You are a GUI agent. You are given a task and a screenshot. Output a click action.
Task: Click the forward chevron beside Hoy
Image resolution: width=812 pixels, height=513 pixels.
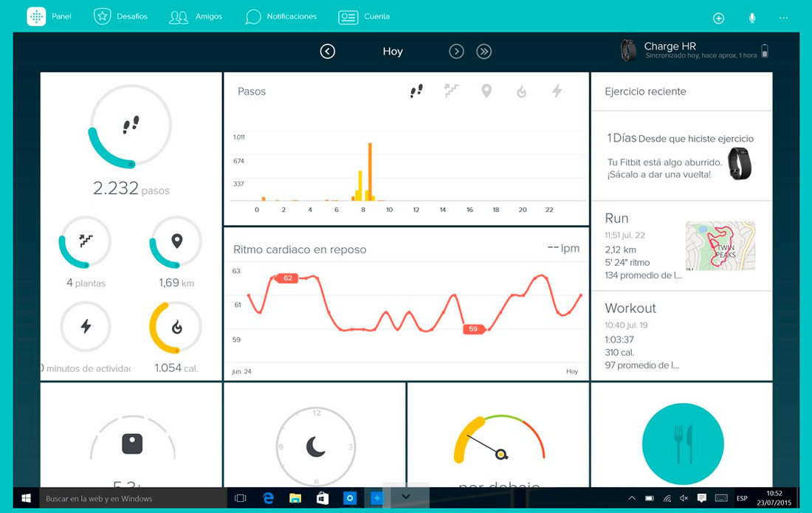pos(456,51)
